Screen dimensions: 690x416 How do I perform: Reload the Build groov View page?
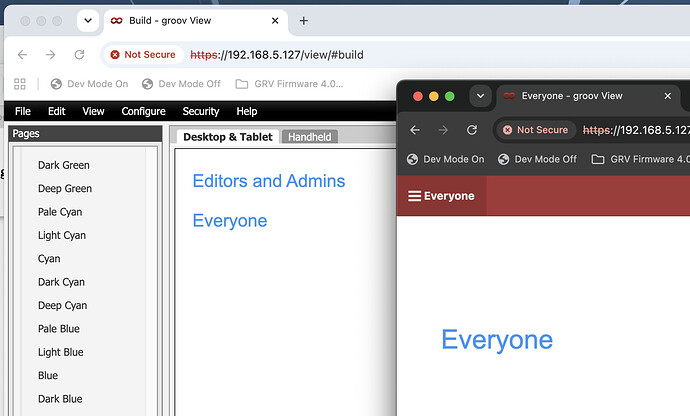tap(79, 55)
